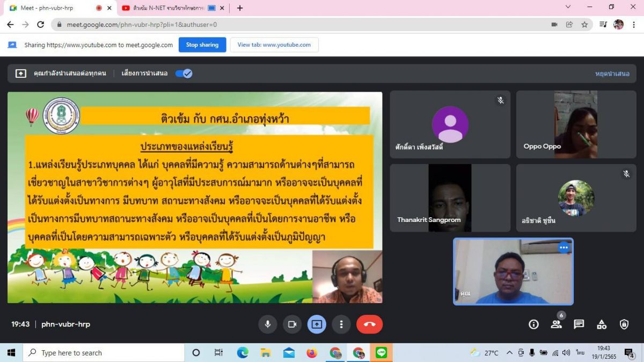Show the participants list panel
The image size is (644, 362).
click(x=556, y=324)
